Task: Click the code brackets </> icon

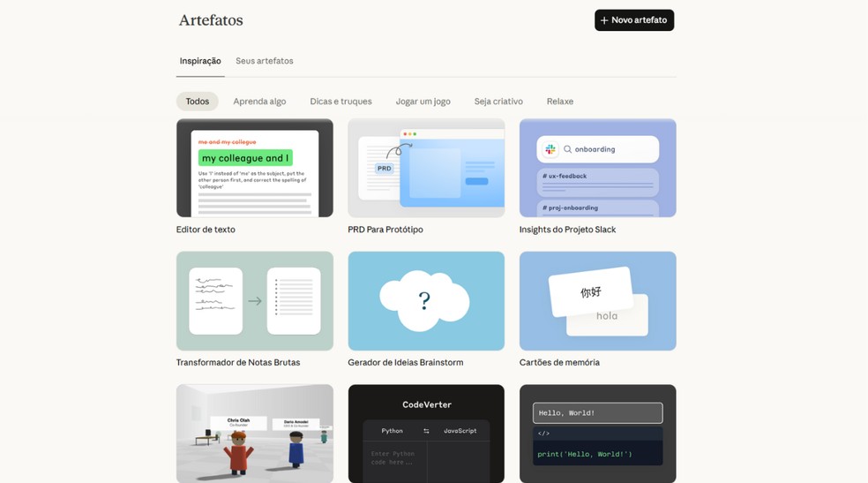Action: (543, 434)
